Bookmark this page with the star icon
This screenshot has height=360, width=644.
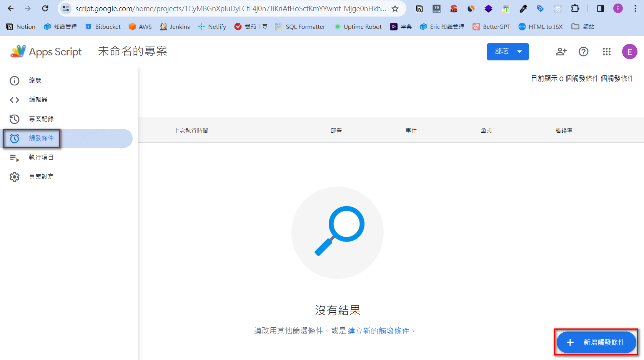[x=395, y=8]
